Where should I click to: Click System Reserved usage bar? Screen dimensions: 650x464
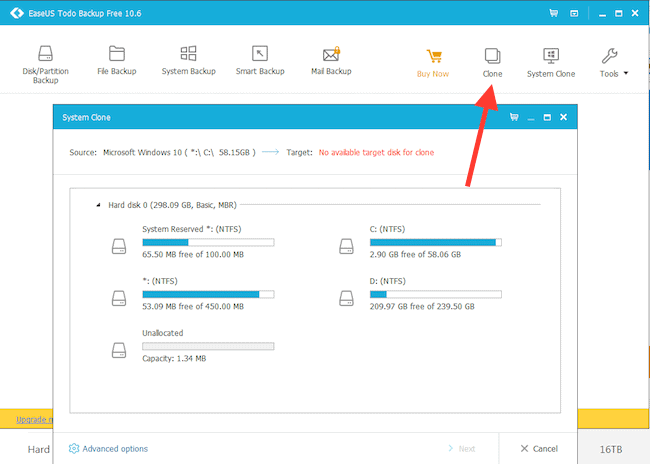(x=208, y=242)
